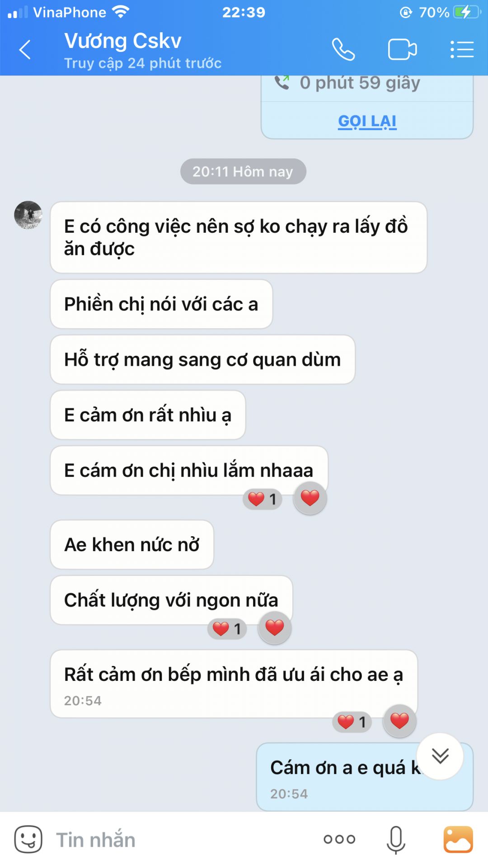Screen dimensions: 488x868
Task: Toggle heart reaction on 'Chất lượng với ngon nữa'
Action: (275, 628)
